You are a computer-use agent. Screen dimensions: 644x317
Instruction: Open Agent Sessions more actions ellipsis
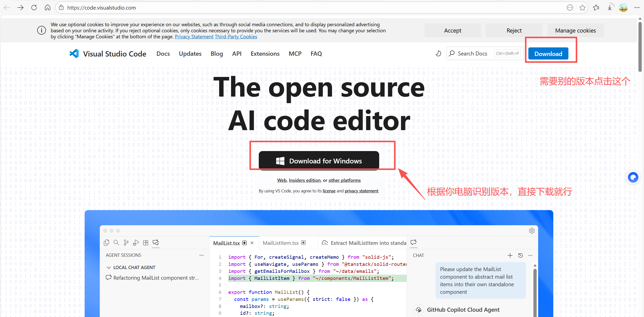coord(201,255)
